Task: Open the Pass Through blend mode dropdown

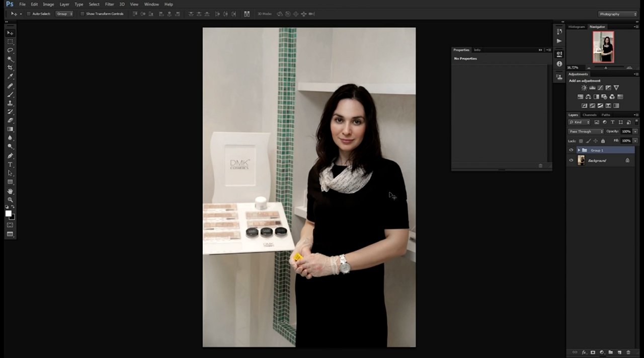Action: click(x=586, y=131)
